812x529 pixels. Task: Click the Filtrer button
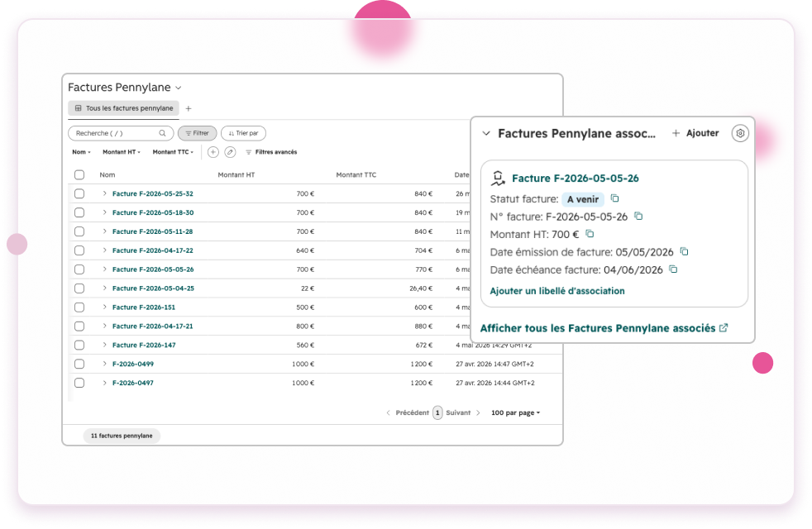pyautogui.click(x=198, y=133)
